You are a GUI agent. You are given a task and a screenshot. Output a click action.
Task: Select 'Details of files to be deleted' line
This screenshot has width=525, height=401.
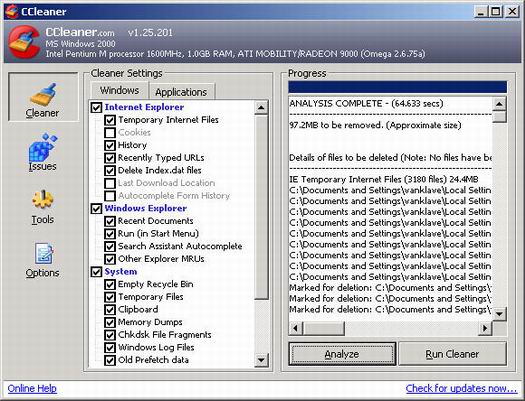[390, 158]
